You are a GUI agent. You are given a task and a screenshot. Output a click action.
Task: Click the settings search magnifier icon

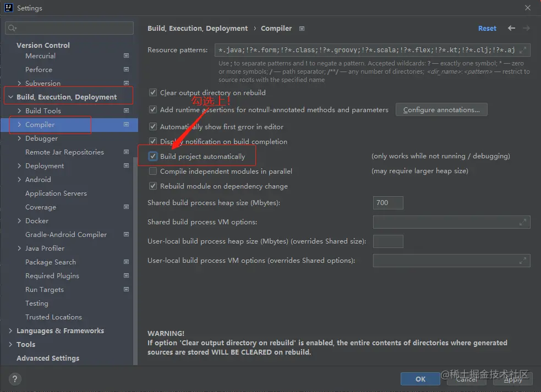coord(12,28)
